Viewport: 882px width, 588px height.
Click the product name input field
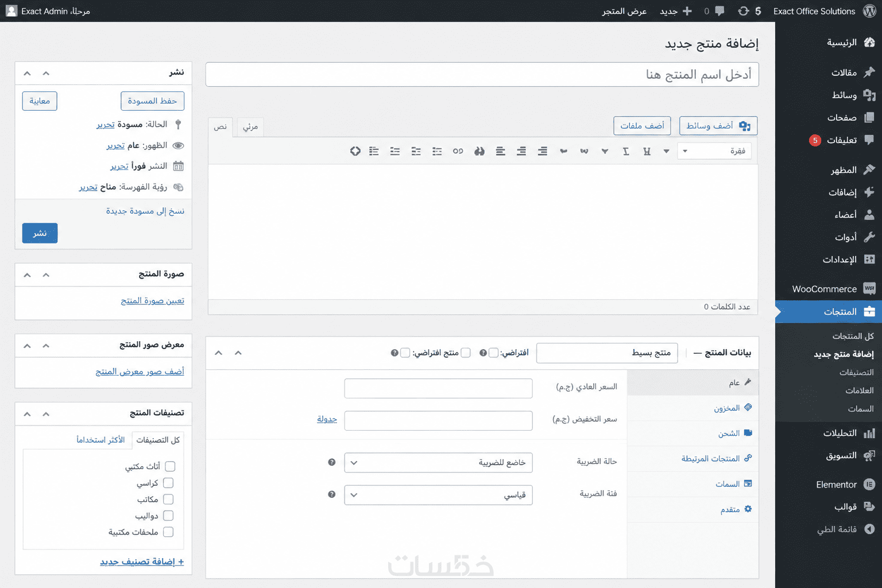point(482,75)
